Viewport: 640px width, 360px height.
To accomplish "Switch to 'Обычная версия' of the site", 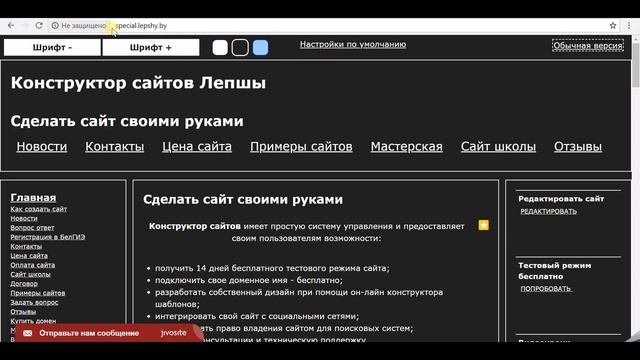I will coord(588,45).
